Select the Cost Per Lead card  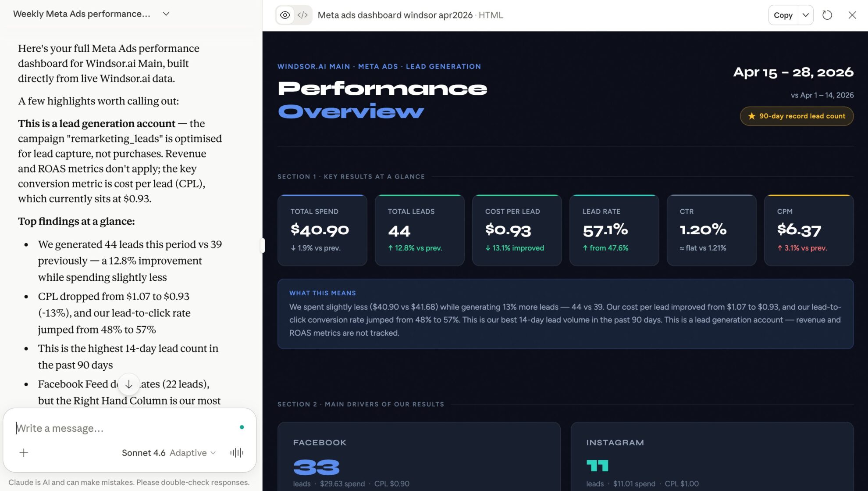pos(517,230)
